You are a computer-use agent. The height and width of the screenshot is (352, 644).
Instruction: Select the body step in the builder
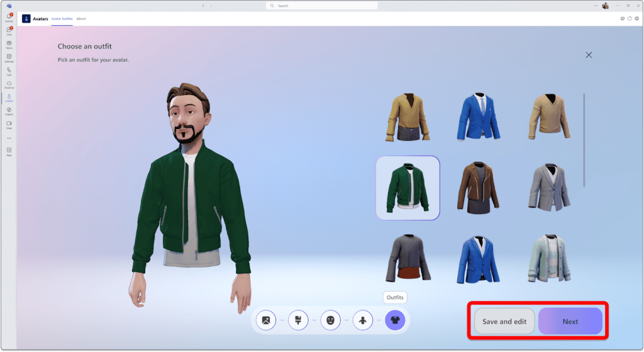pos(363,321)
